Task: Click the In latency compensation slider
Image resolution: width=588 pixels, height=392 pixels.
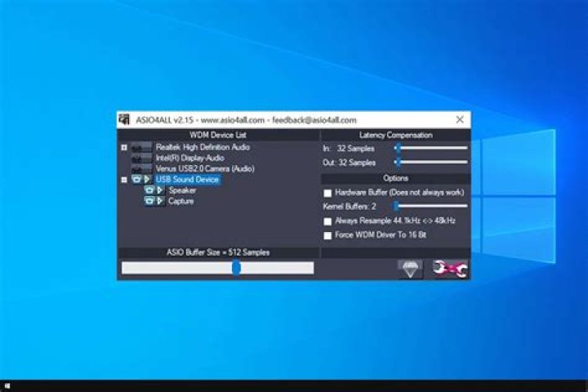Action: click(x=431, y=148)
